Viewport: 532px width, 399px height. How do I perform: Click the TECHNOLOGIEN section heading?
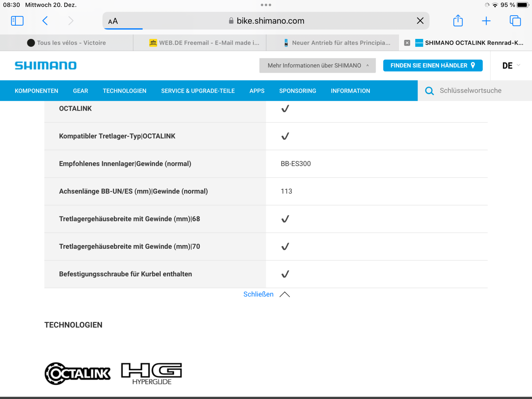73,325
